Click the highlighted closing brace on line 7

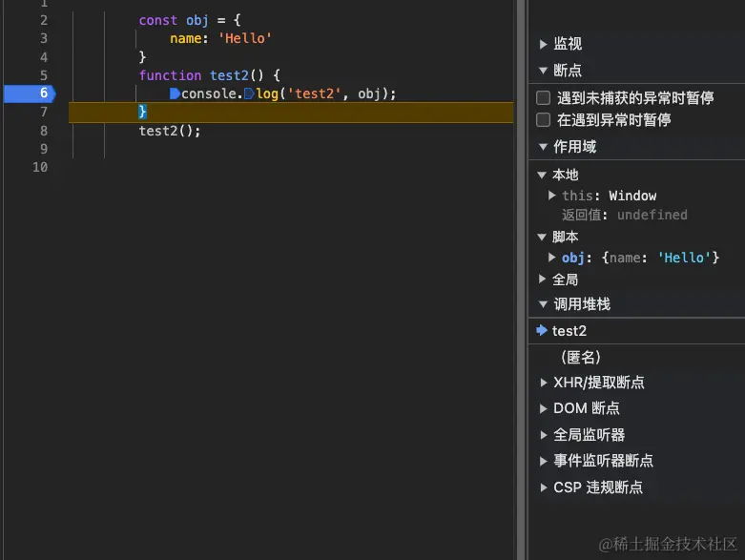click(x=142, y=112)
